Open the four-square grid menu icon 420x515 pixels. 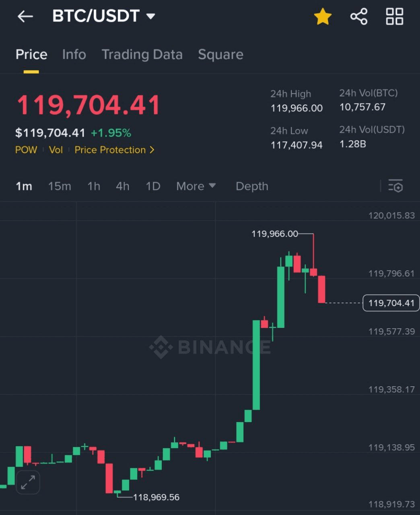[394, 16]
